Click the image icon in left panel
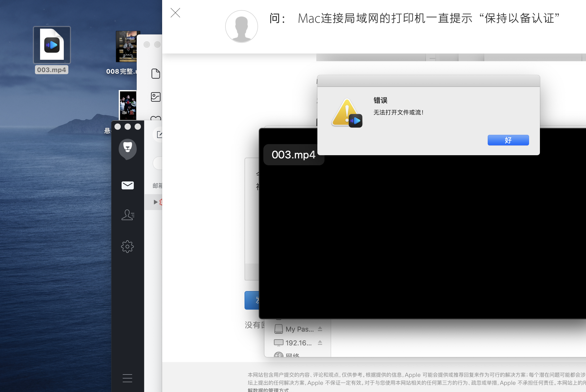The image size is (586, 392). [156, 97]
